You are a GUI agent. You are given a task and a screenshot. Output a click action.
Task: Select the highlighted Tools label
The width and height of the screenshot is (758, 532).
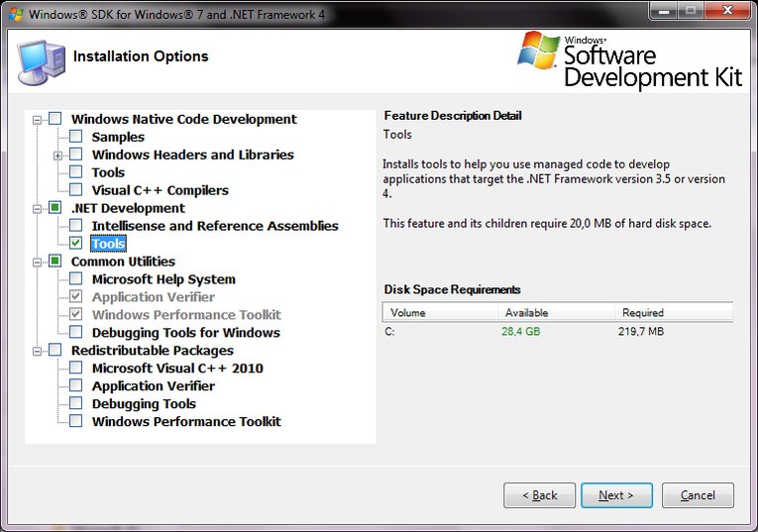point(108,244)
